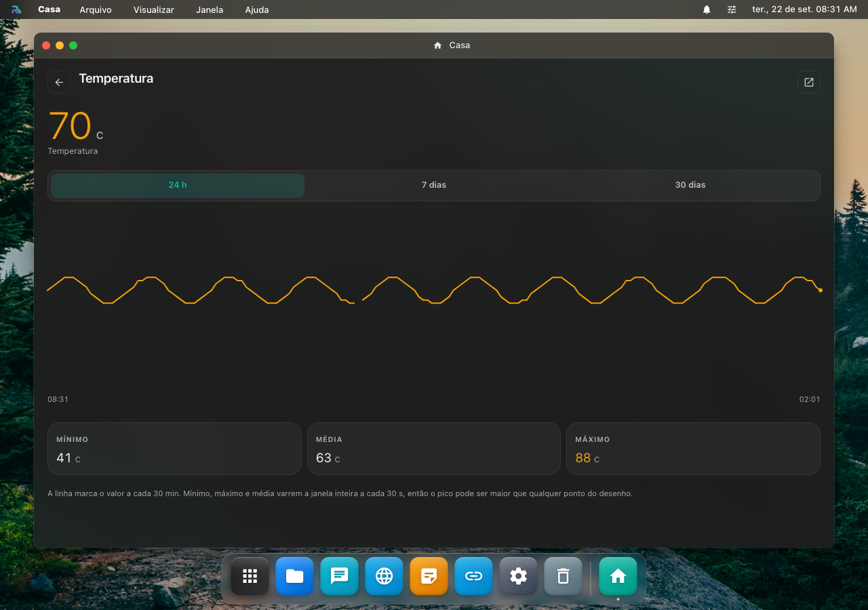Click the 08:31 chart start label
Image resolution: width=868 pixels, height=610 pixels.
pos(58,400)
